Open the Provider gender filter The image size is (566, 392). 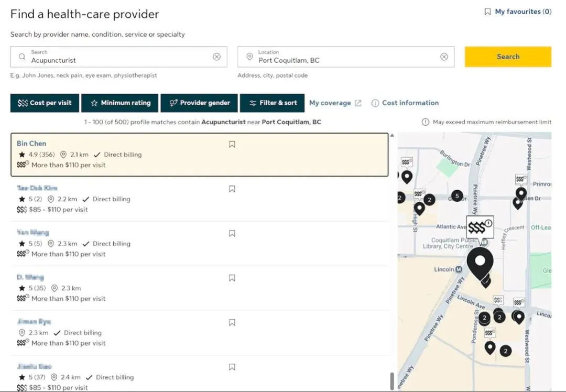199,103
